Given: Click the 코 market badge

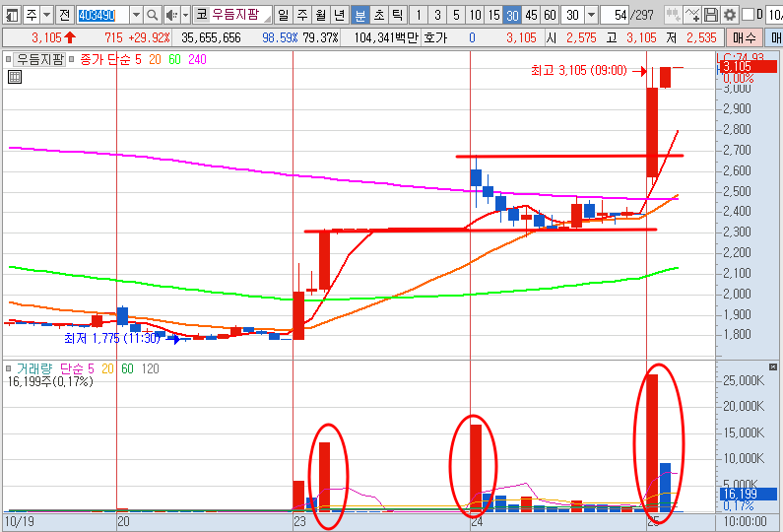Looking at the screenshot, I should click(201, 15).
